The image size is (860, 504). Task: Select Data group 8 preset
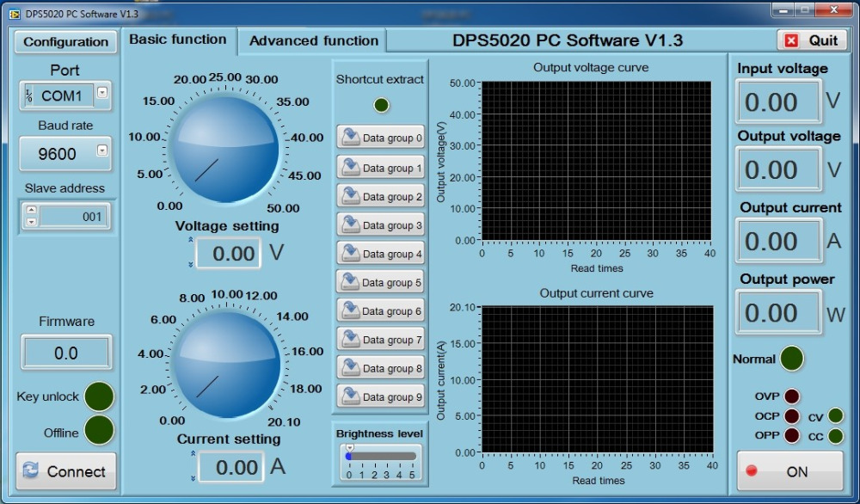pos(381,367)
